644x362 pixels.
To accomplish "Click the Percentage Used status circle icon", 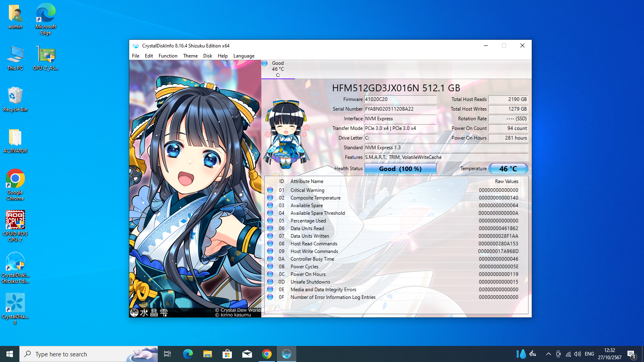I will 270,220.
